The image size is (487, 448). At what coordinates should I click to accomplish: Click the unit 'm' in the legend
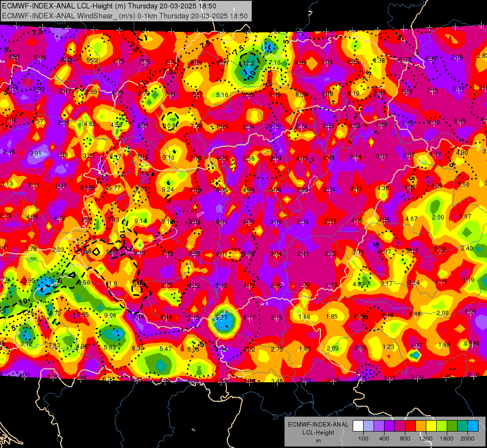[318, 441]
